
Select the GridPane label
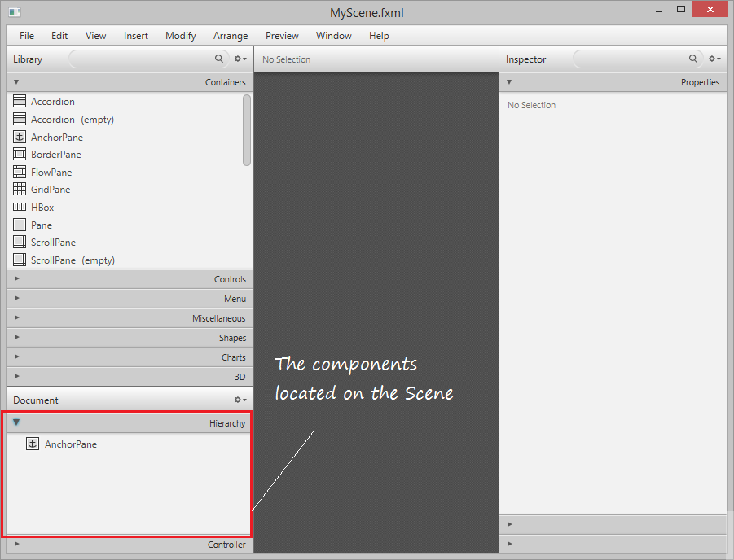[x=51, y=190]
